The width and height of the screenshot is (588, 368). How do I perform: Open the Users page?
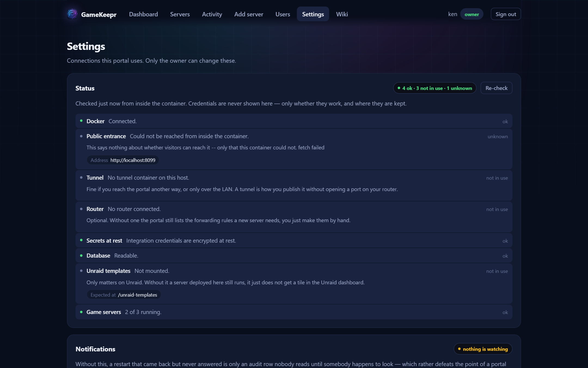[283, 14]
